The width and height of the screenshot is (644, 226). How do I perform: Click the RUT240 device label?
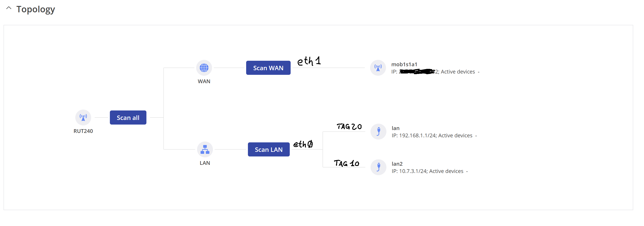(x=83, y=131)
